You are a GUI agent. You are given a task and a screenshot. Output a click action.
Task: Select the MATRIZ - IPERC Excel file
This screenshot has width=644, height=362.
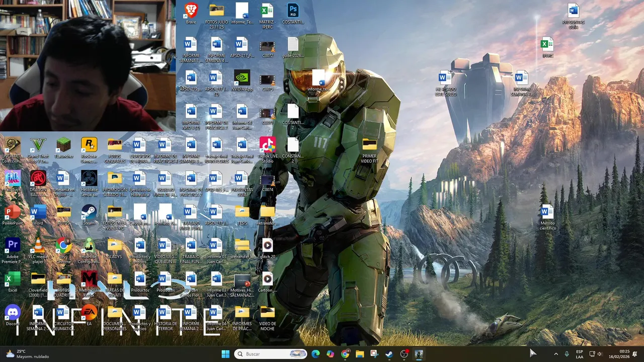coord(267,16)
